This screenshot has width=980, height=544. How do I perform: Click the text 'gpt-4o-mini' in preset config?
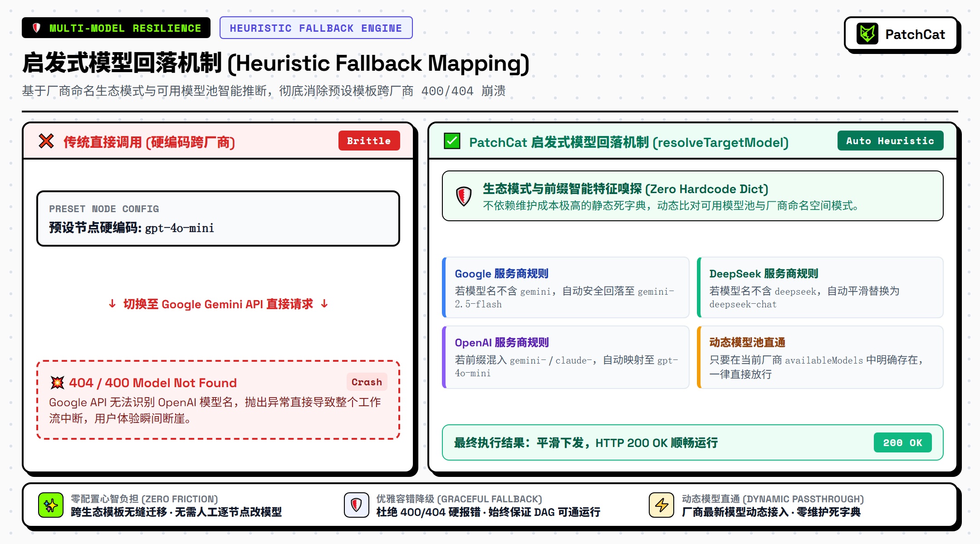click(179, 228)
